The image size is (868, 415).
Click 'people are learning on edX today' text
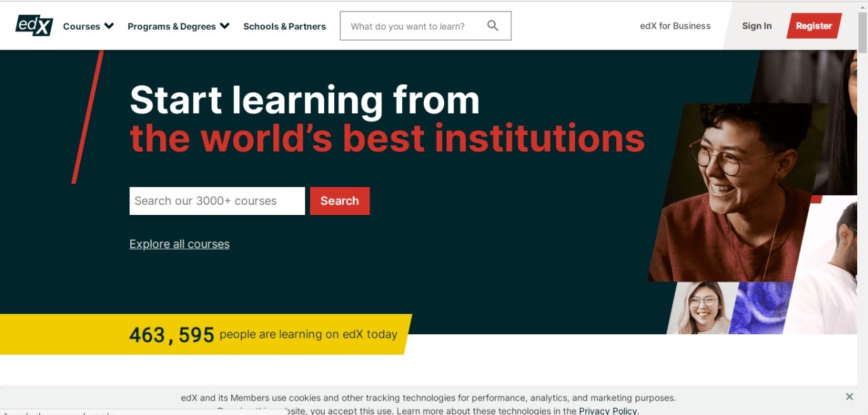coord(309,334)
